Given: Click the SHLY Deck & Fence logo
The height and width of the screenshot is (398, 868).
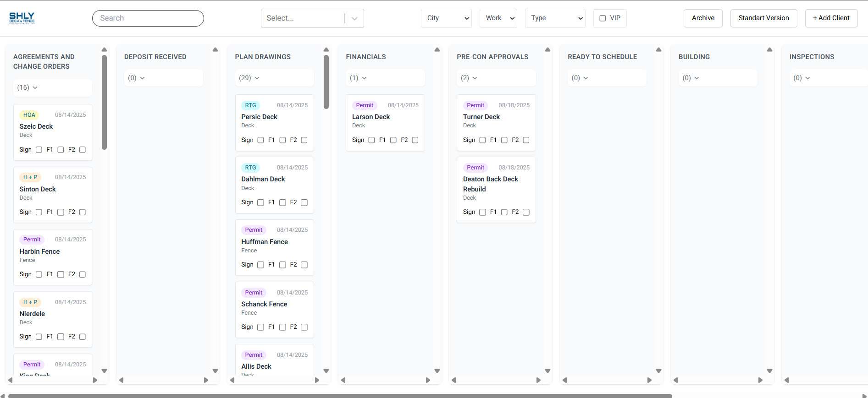Looking at the screenshot, I should 22,18.
